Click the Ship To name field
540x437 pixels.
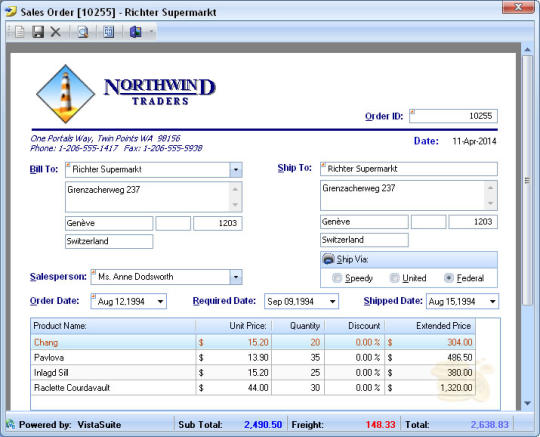click(409, 169)
